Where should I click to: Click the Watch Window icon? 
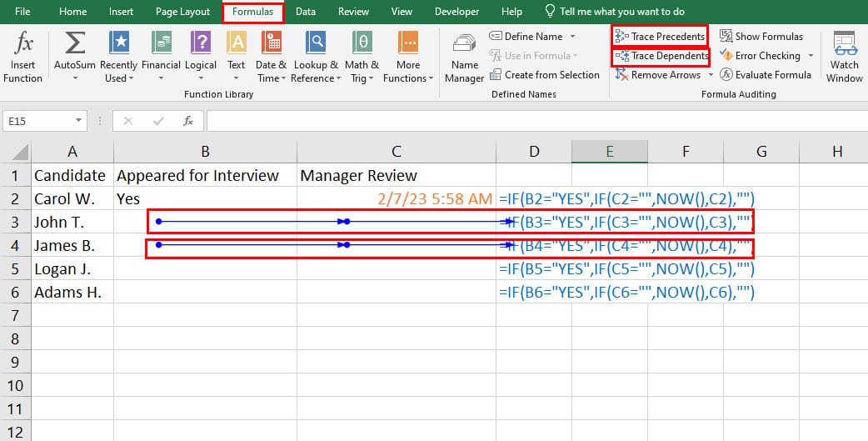click(846, 43)
